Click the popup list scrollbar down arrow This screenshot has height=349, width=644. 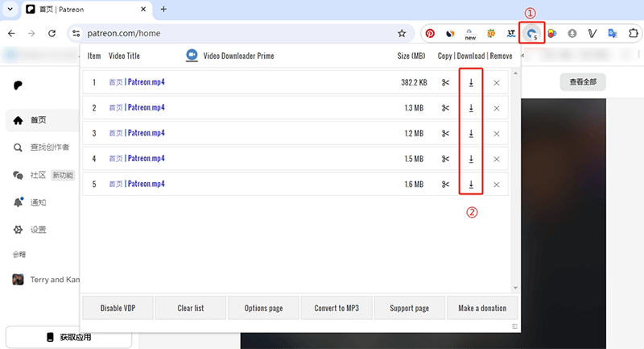coord(515,288)
